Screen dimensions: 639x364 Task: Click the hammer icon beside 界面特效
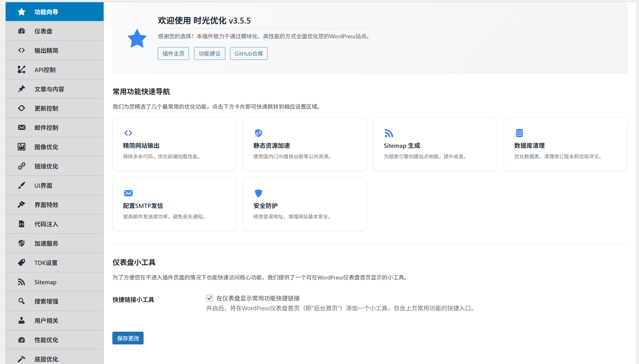click(22, 205)
